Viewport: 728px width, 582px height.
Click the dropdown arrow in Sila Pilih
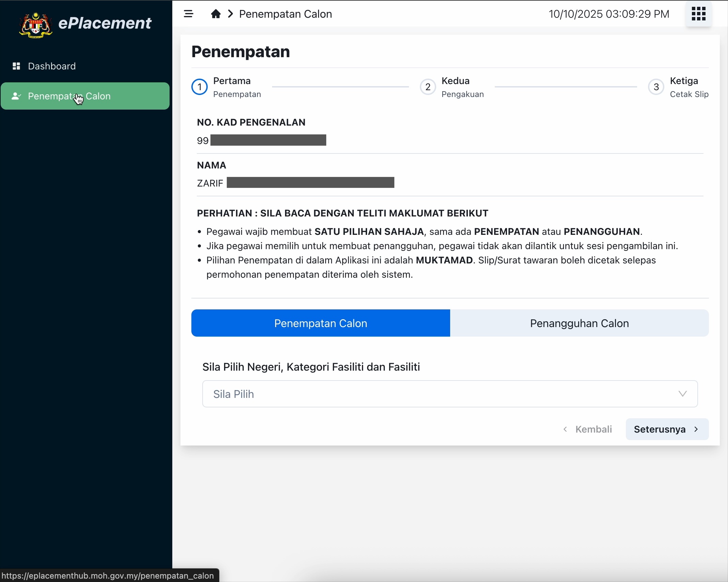tap(682, 394)
